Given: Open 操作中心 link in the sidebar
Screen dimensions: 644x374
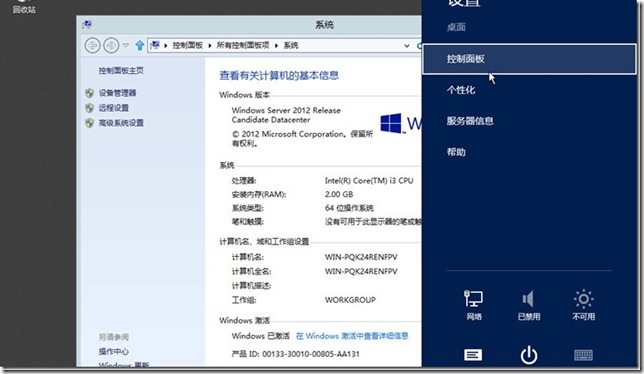Looking at the screenshot, I should (113, 351).
